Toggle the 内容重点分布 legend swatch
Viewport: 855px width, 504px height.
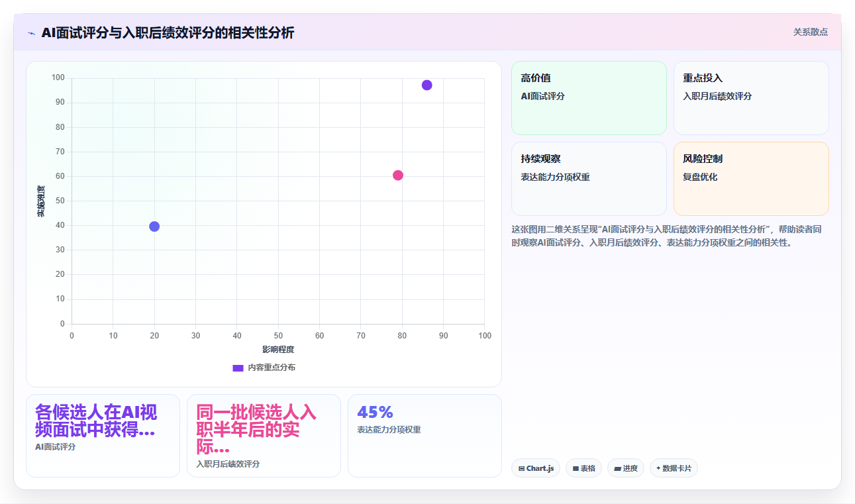pos(238,368)
